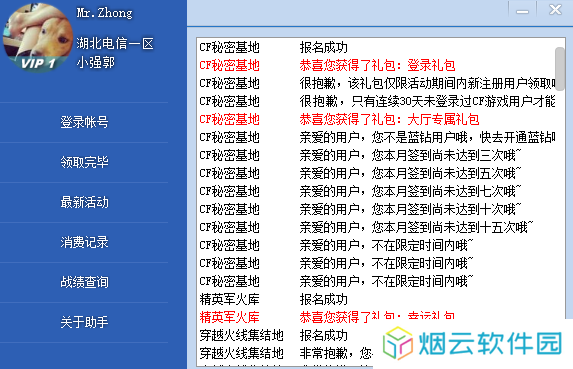Select row 您不是蓝钻用户哦
Screen dimensions: 573x369
(377, 137)
